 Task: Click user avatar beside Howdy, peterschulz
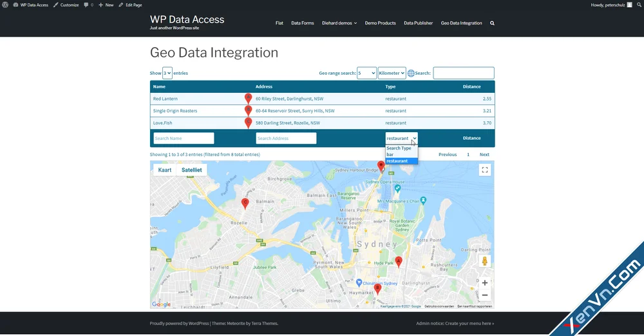pyautogui.click(x=630, y=5)
